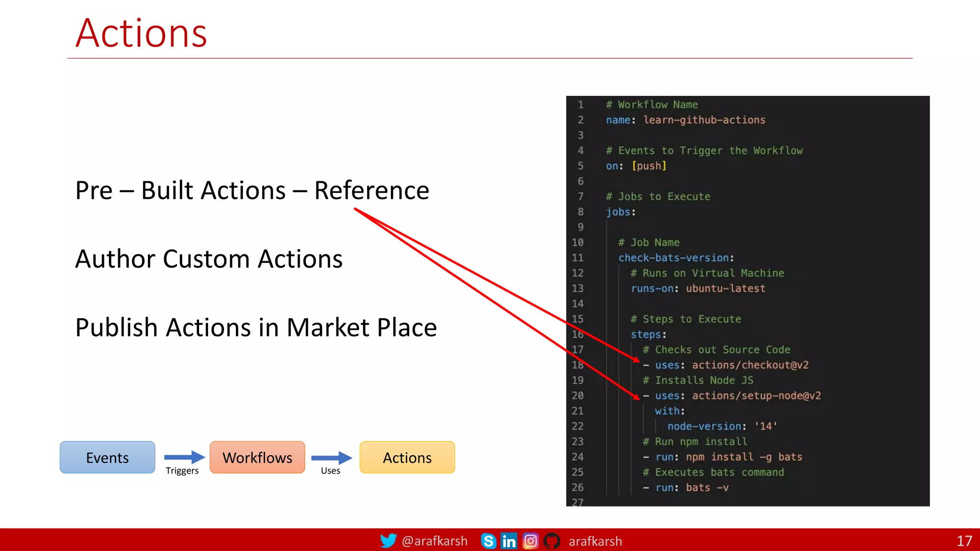The width and height of the screenshot is (980, 551).
Task: Click the 'Triggers' label under arrow
Action: pos(182,471)
